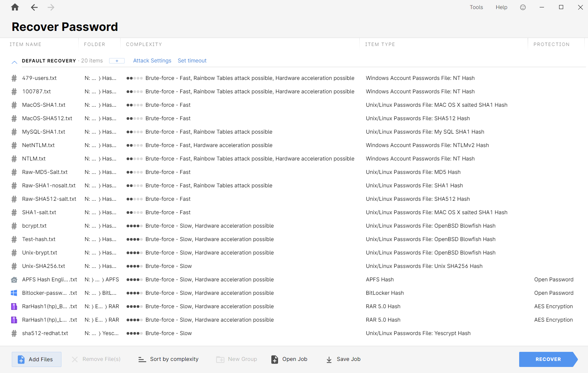This screenshot has height=373, width=588.
Task: Click the hash icon for bcrypt.txt
Action: [x=14, y=226]
